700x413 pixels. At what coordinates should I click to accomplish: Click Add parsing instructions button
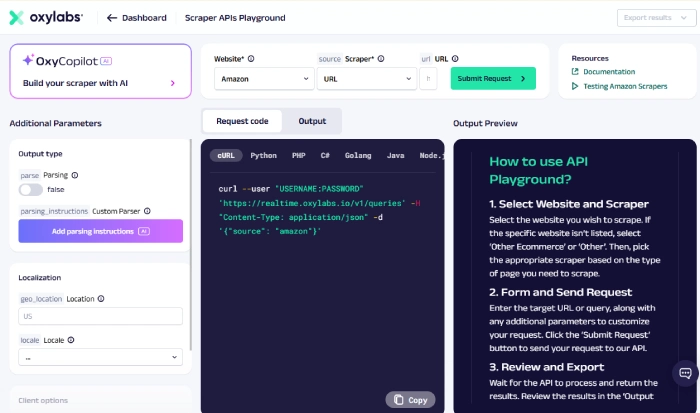(x=100, y=231)
